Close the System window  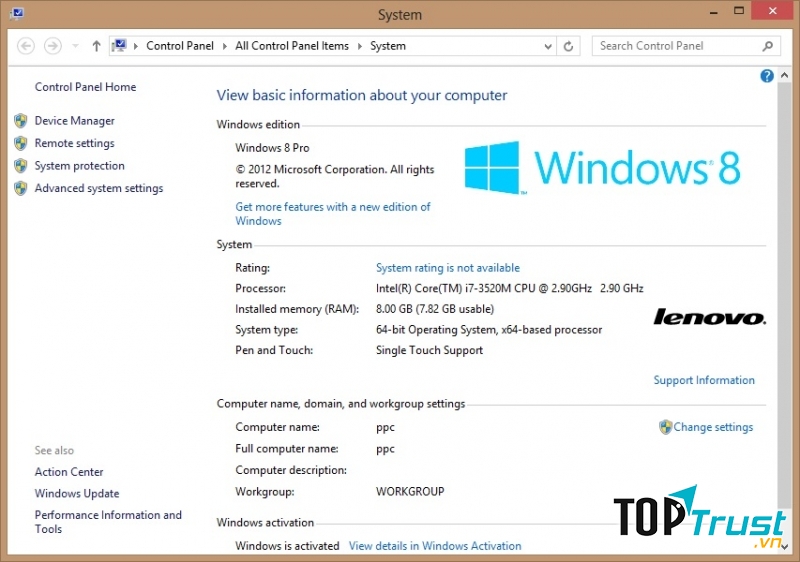tap(772, 11)
